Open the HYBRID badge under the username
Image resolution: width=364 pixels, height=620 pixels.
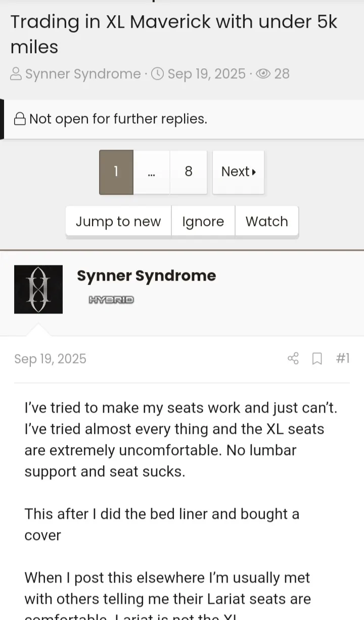click(x=111, y=300)
